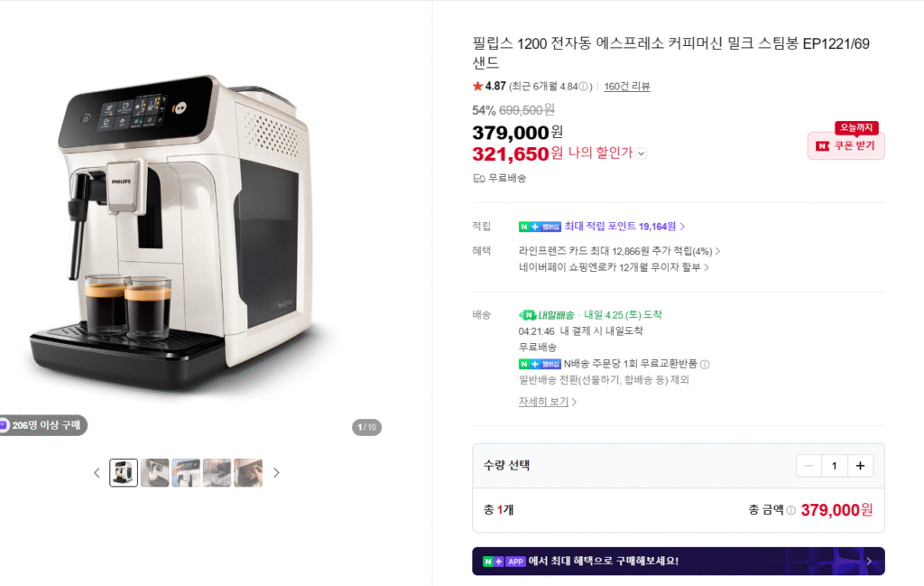
Task: Select the second product thumbnail
Action: pyautogui.click(x=154, y=472)
